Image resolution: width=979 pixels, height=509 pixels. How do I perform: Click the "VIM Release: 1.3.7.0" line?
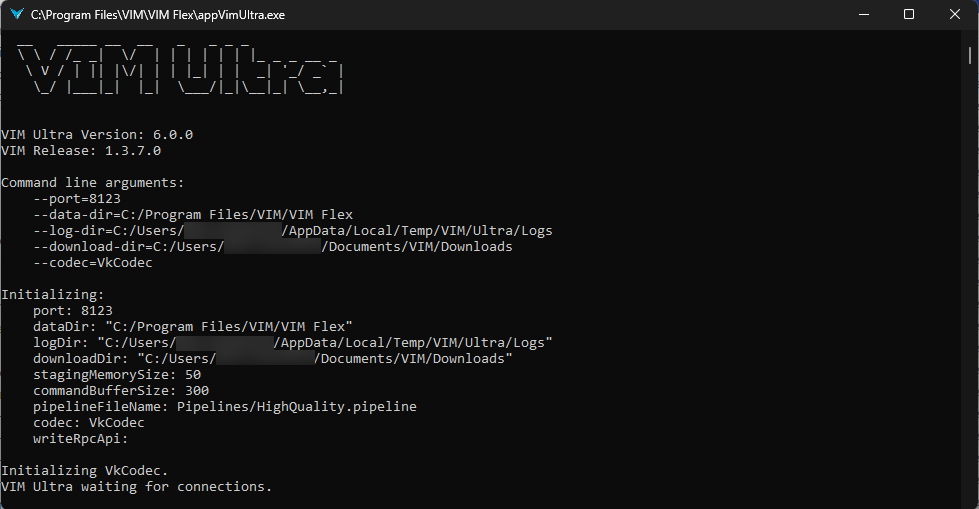coord(81,150)
